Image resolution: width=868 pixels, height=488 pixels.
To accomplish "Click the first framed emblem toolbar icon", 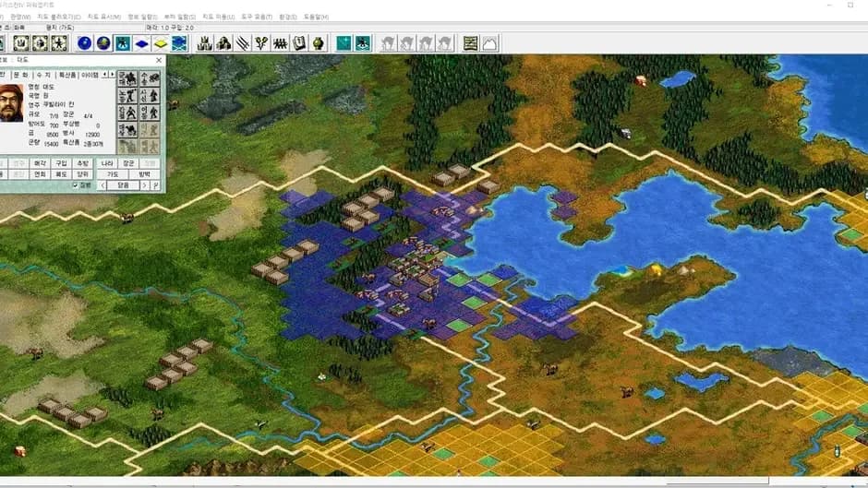I will click(21, 43).
